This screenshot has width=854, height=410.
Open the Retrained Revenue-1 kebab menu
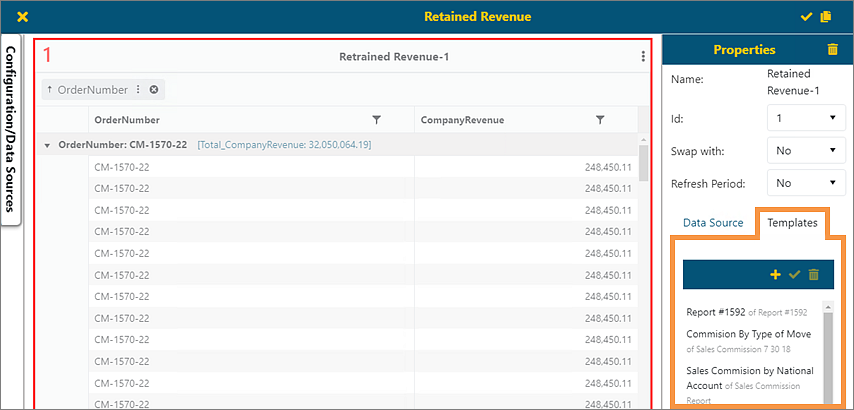point(643,57)
